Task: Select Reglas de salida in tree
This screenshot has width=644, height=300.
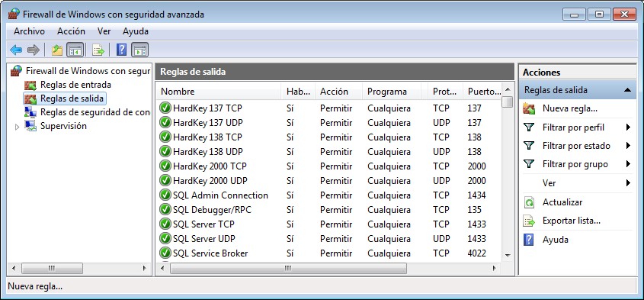Action: pyautogui.click(x=72, y=98)
